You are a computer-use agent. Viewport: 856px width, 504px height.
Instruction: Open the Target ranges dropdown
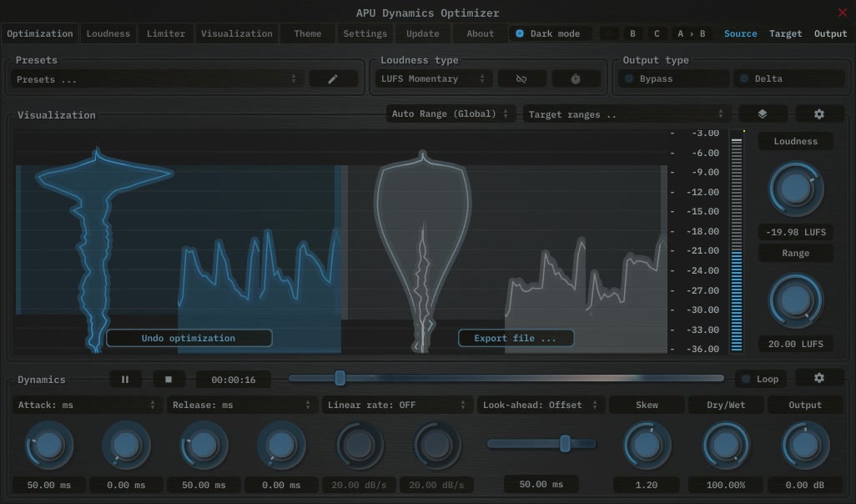626,114
